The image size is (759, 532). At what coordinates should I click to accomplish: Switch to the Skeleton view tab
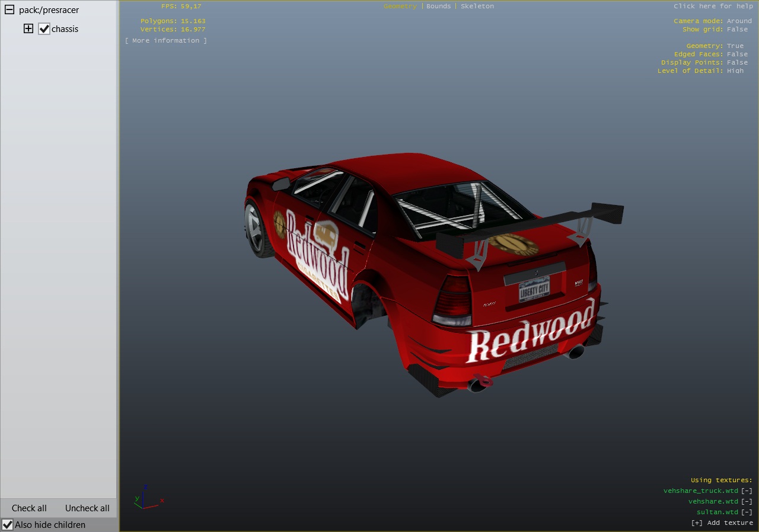(477, 6)
